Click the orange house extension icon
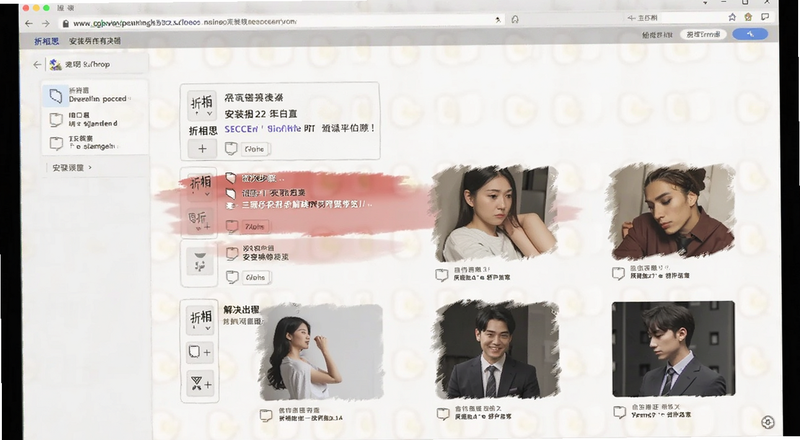Image resolution: width=800 pixels, height=440 pixels. (748, 17)
